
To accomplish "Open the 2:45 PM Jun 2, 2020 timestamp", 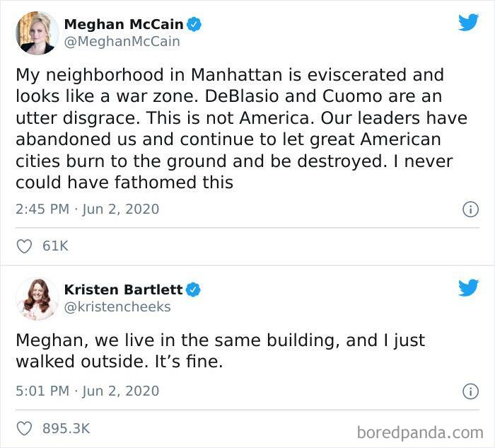I will [87, 209].
